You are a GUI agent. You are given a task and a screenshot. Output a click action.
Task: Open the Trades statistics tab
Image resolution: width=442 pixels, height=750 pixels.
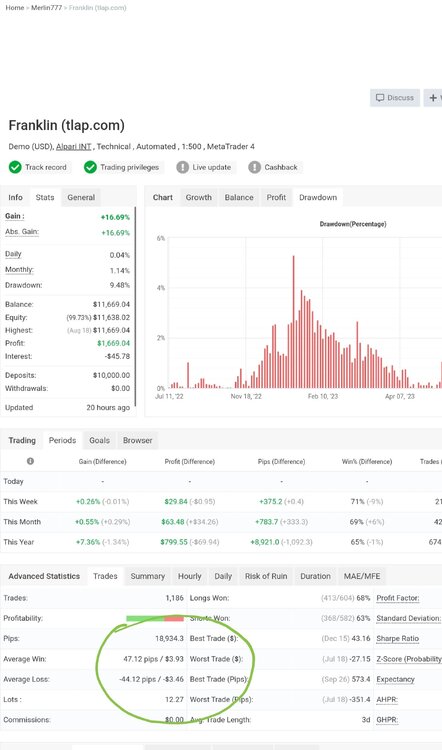[x=105, y=576]
